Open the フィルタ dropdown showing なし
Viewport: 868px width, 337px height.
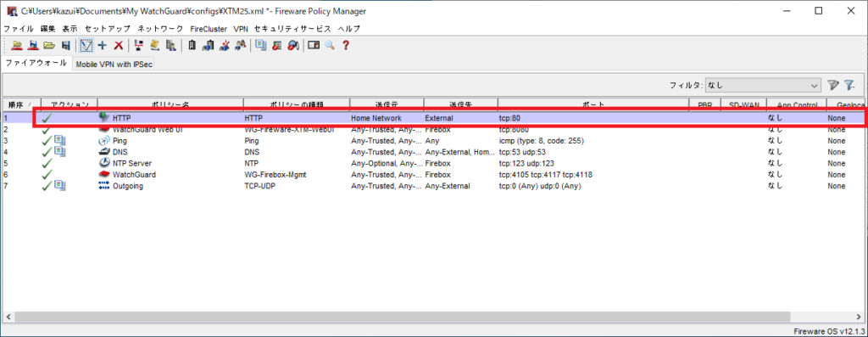tap(764, 86)
